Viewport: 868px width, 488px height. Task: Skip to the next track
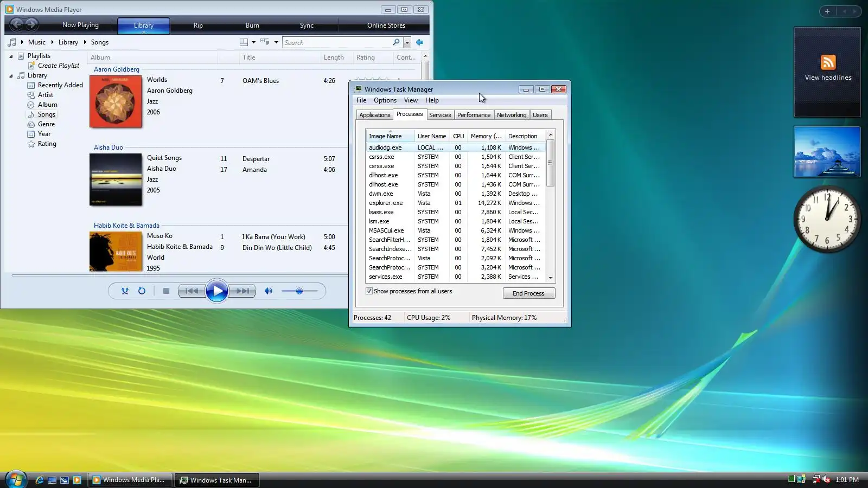tap(242, 291)
